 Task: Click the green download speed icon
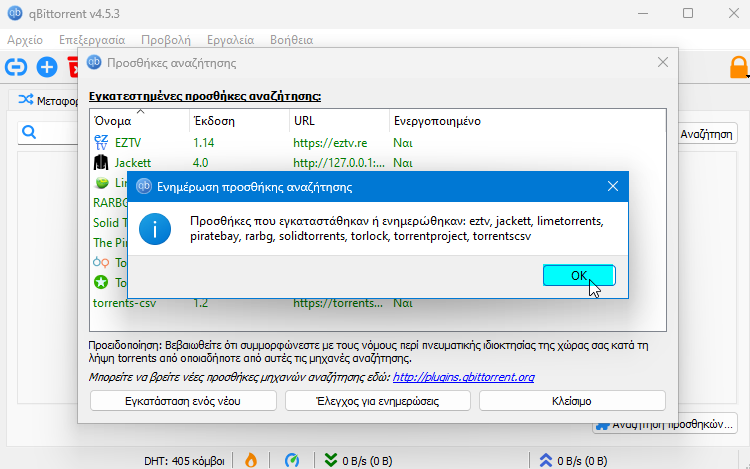click(x=331, y=460)
